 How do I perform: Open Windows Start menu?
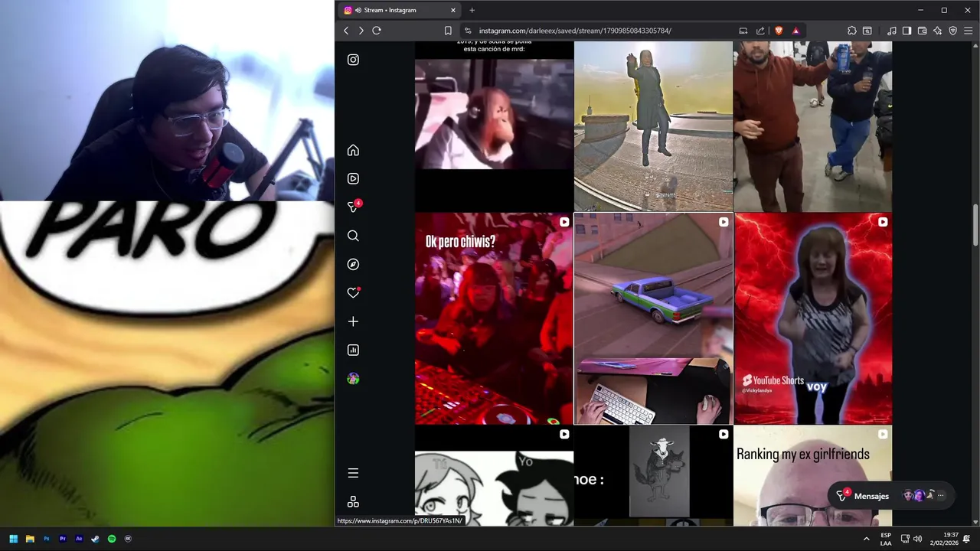(x=13, y=539)
